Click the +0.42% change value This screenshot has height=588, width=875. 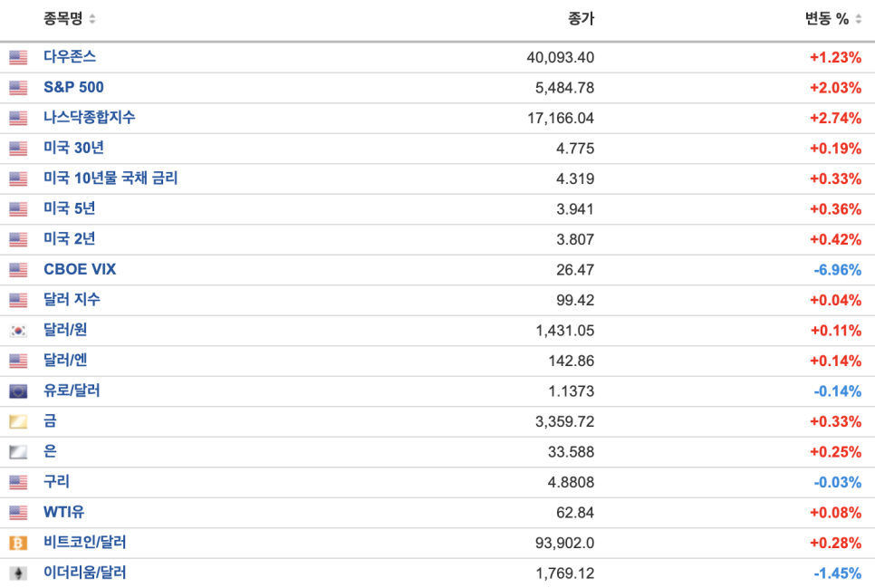tap(835, 239)
